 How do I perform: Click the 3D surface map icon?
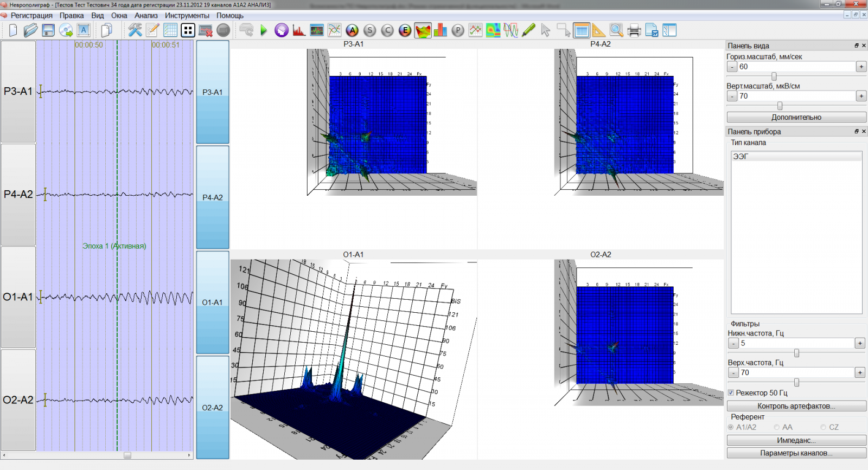[x=423, y=30]
